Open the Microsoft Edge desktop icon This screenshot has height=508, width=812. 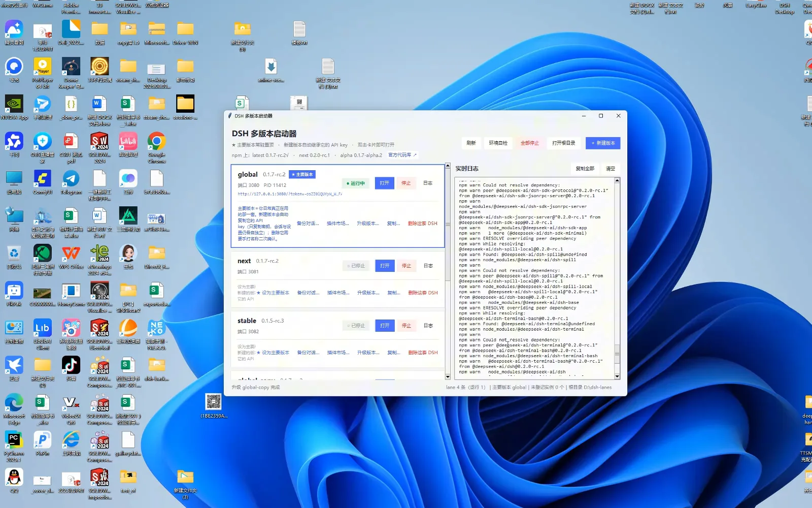pyautogui.click(x=14, y=409)
